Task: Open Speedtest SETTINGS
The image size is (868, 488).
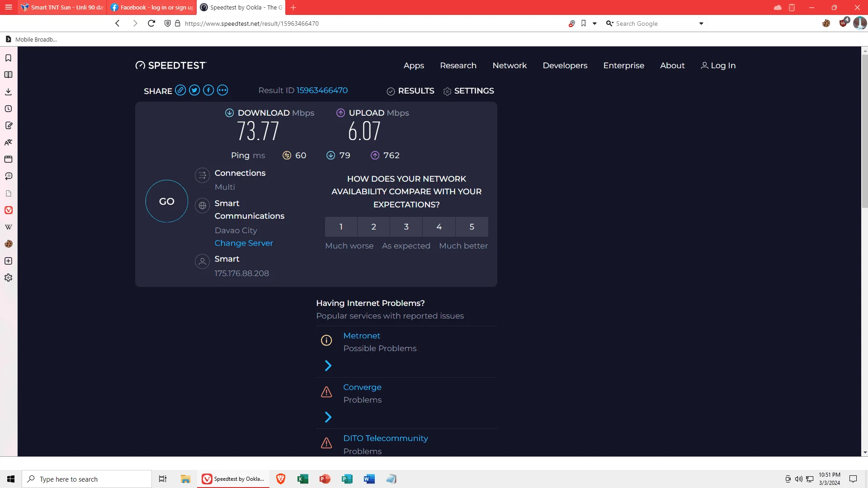Action: coord(468,91)
